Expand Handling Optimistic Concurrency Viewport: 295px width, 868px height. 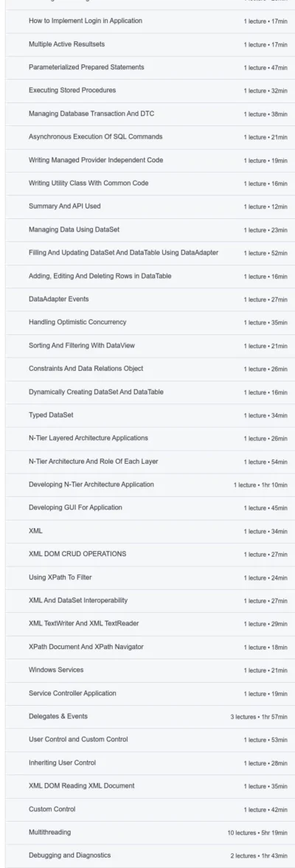click(x=150, y=322)
